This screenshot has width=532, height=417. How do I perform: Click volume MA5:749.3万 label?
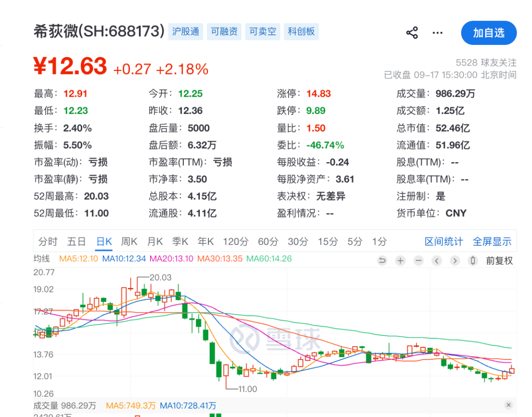click(x=131, y=406)
